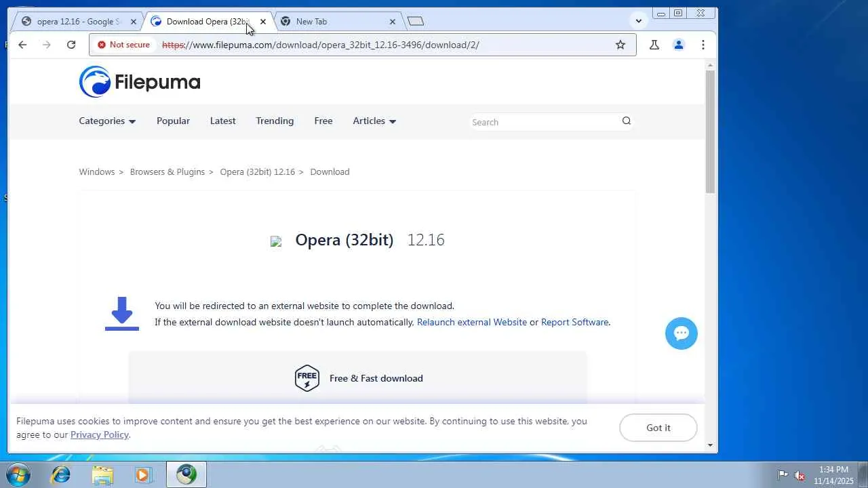Click the Download breadcrumb text
Viewport: 868px width, 488px height.
click(x=330, y=171)
